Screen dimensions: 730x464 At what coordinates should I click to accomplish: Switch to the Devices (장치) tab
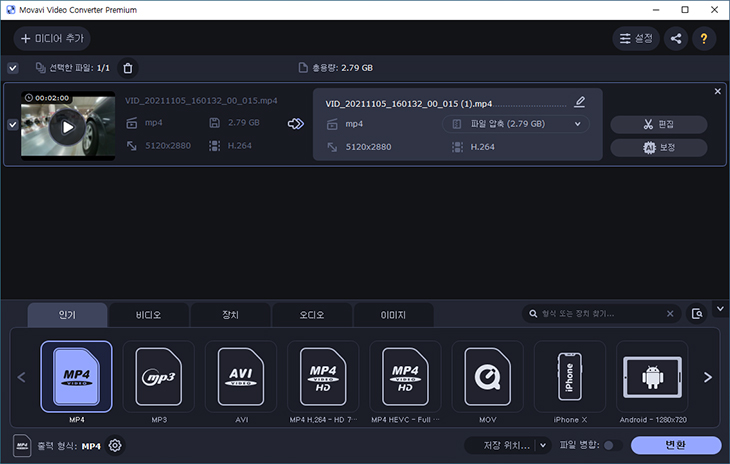[x=230, y=315]
